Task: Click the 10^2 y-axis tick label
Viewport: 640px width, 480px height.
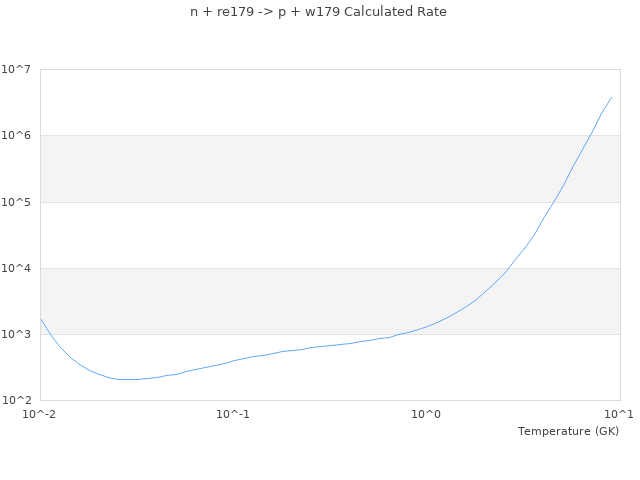Action: [18, 400]
